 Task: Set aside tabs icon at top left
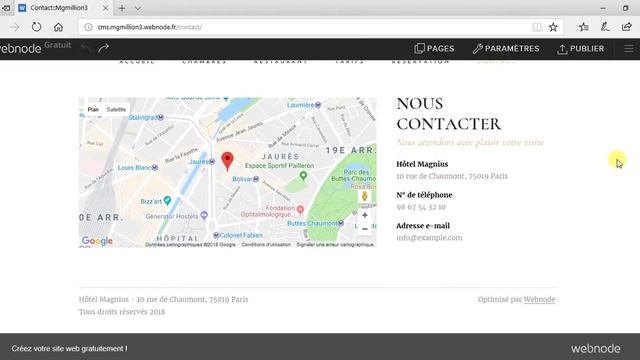coord(6,8)
